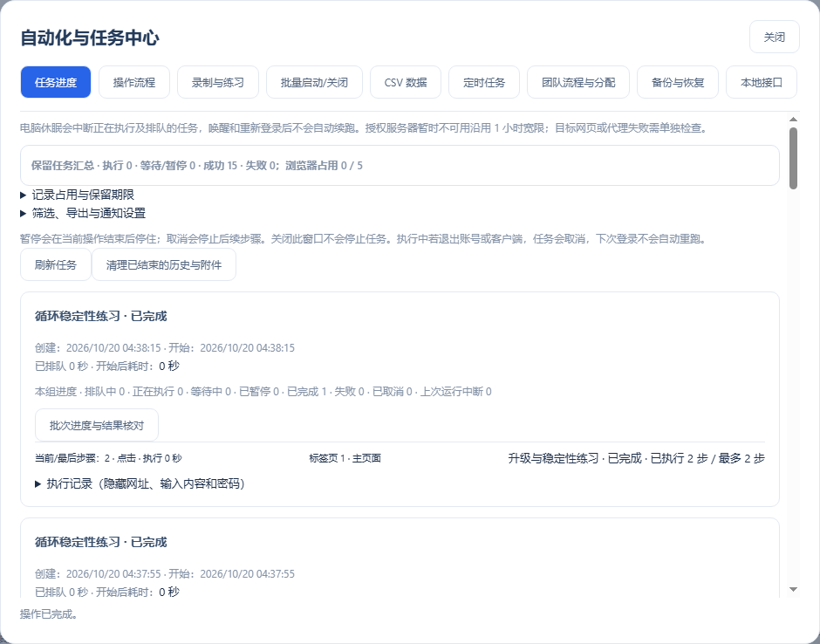Click 当前/最后步骤：2 · 点击 text

108,458
